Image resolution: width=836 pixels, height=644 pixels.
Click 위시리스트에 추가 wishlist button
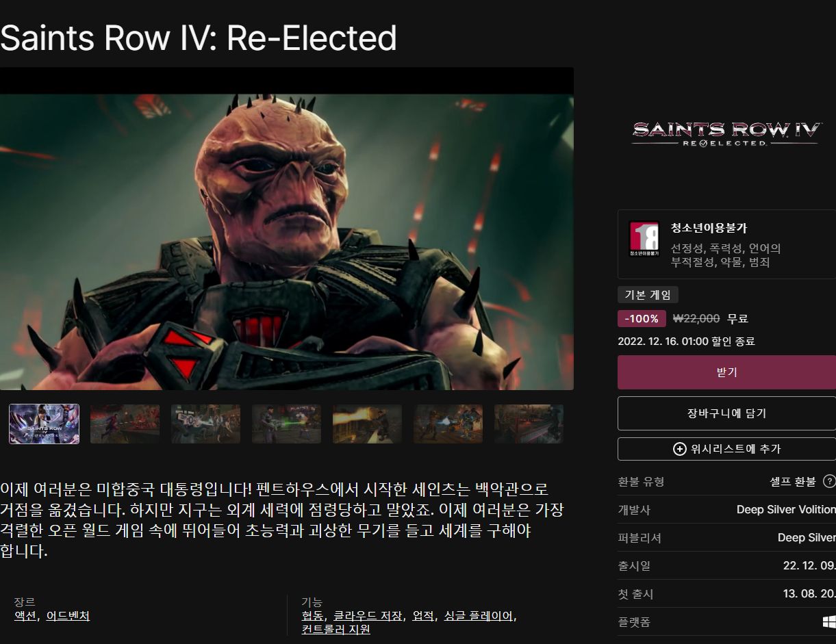click(x=726, y=449)
